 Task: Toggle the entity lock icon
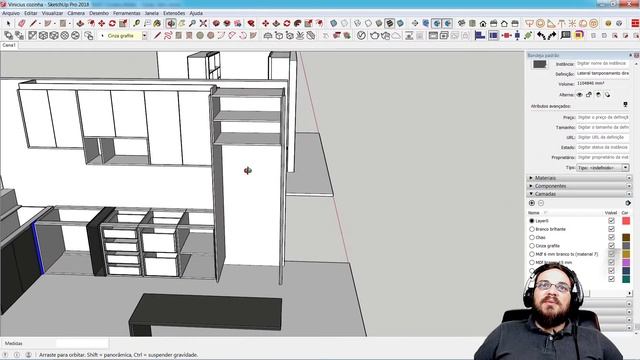click(589, 95)
